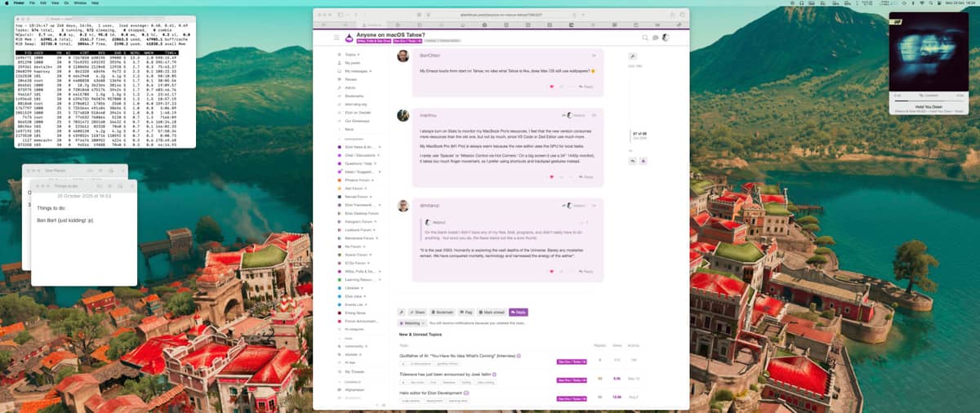Click the wrench admin icon beside the Share button
This screenshot has width=980, height=413.
point(401,312)
